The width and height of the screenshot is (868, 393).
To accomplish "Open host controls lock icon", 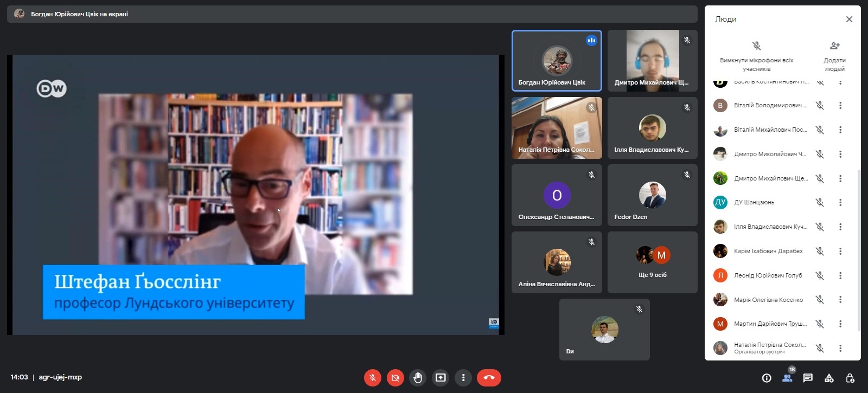I will point(850,378).
